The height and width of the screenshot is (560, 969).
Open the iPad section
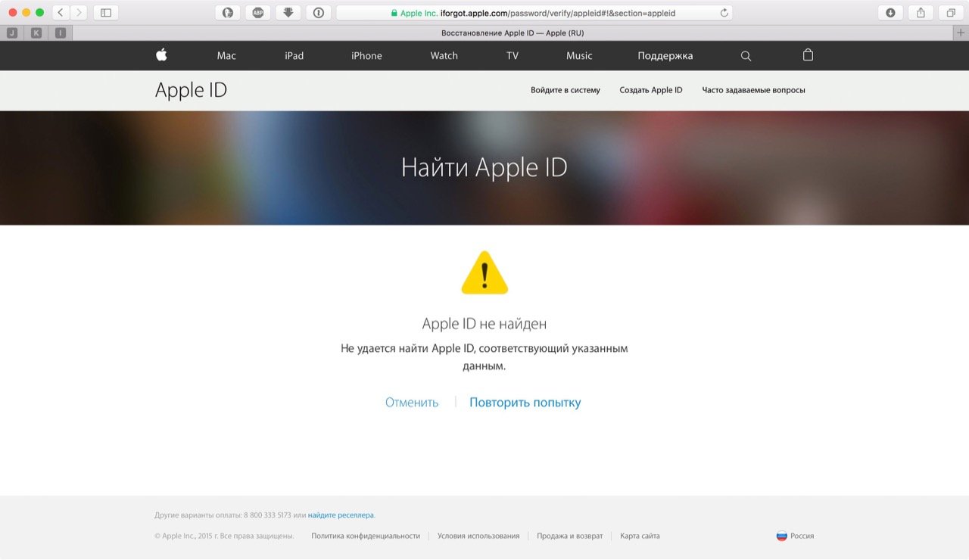[x=294, y=56]
